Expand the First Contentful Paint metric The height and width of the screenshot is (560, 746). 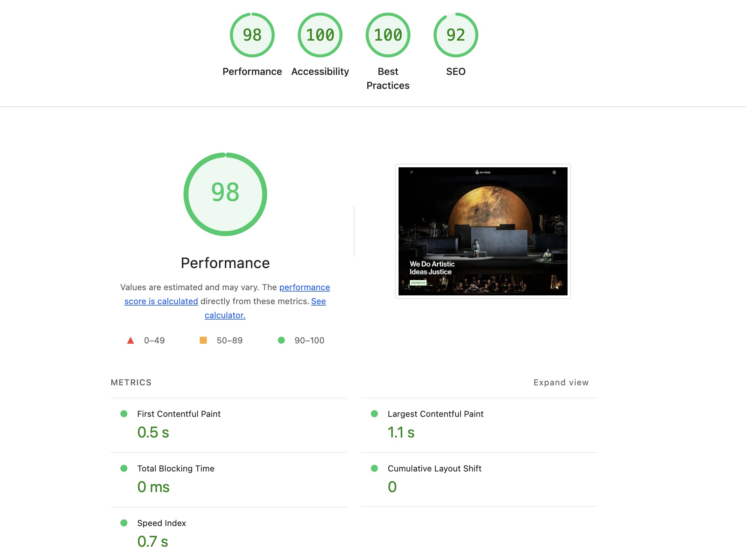(x=179, y=414)
